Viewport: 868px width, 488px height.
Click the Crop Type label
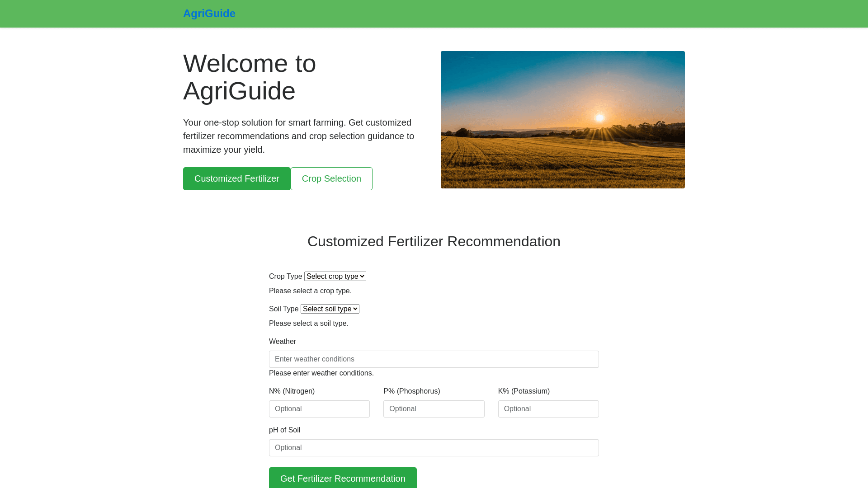pos(285,276)
